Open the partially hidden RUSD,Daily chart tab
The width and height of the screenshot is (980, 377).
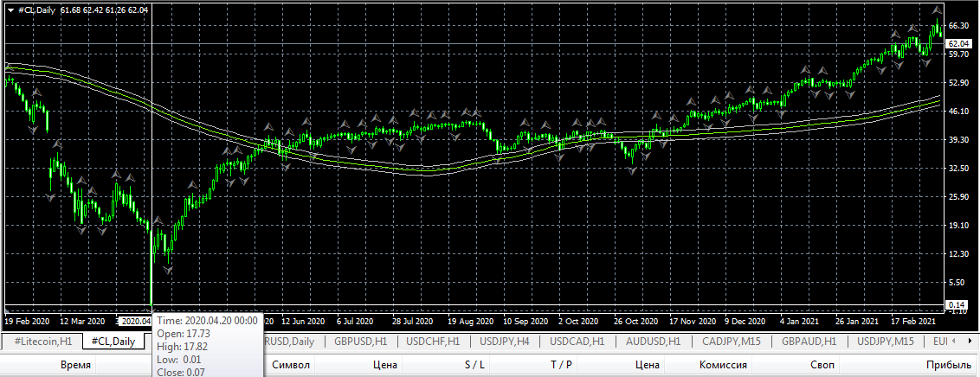[290, 342]
